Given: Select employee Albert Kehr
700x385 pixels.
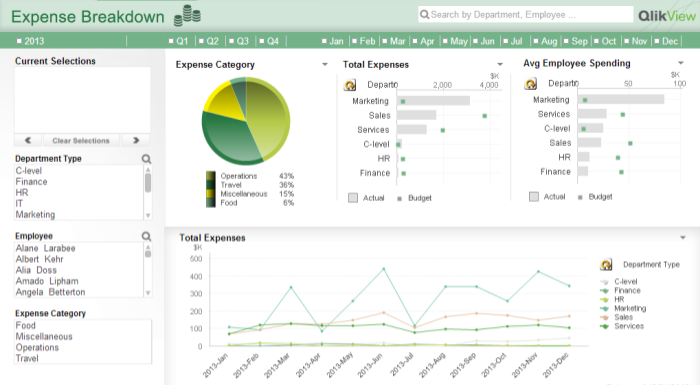Looking at the screenshot, I should (79, 259).
